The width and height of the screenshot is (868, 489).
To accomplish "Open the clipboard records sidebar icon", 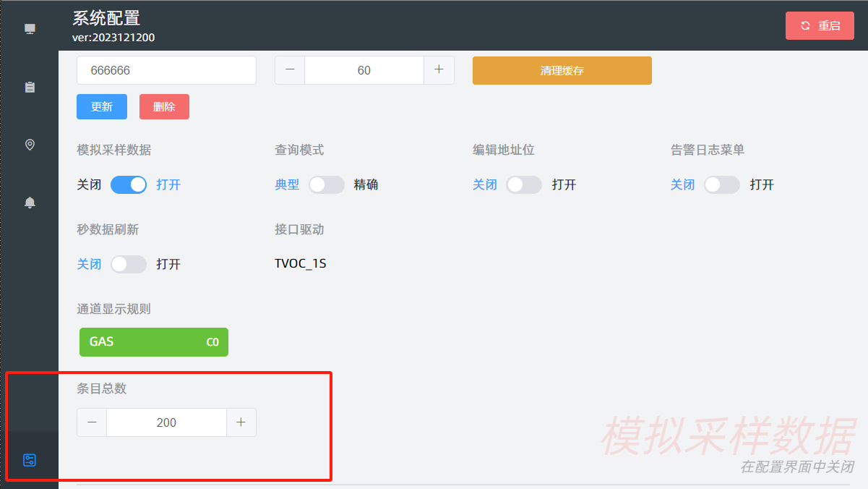I will tap(30, 87).
